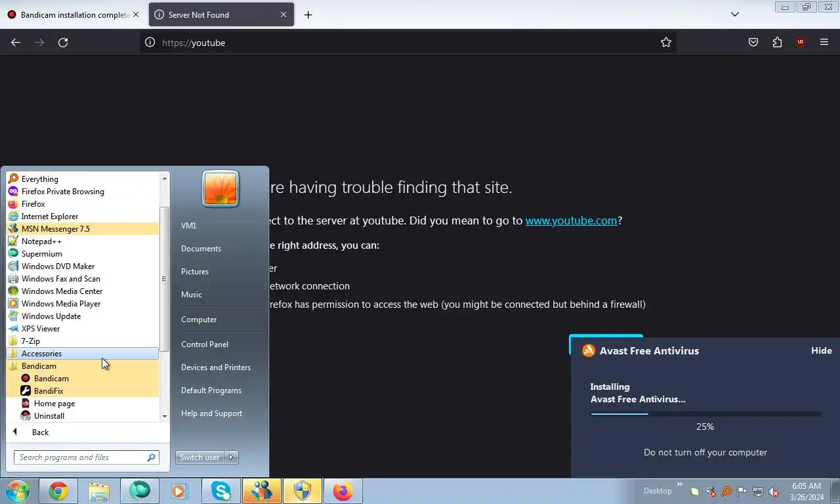Click the Start menu programs scrollbar thumb

click(165, 279)
